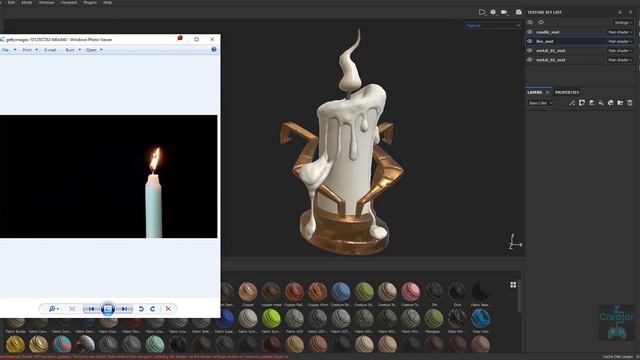Click the shelf vertical scrollbar
This screenshot has width=640, height=360.
(x=519, y=297)
